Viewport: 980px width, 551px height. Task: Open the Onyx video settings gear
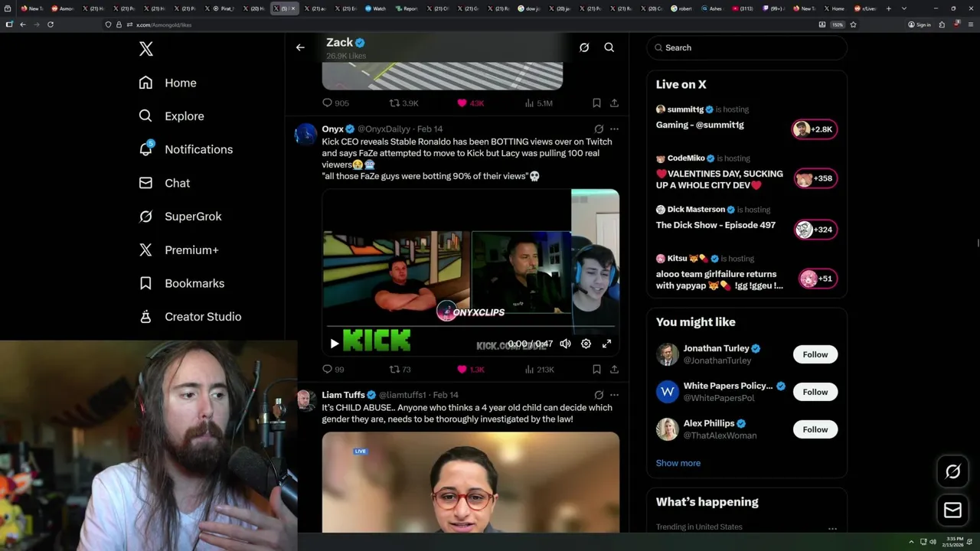tap(586, 344)
